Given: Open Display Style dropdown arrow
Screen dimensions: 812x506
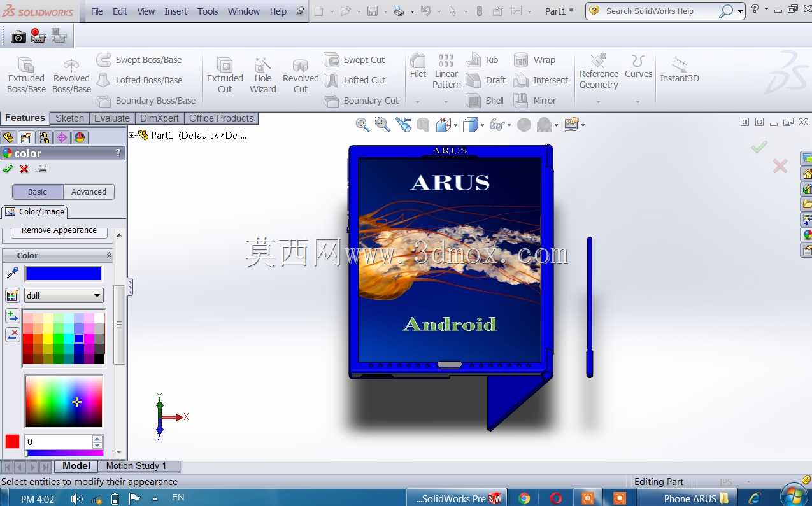Looking at the screenshot, I should [x=483, y=125].
